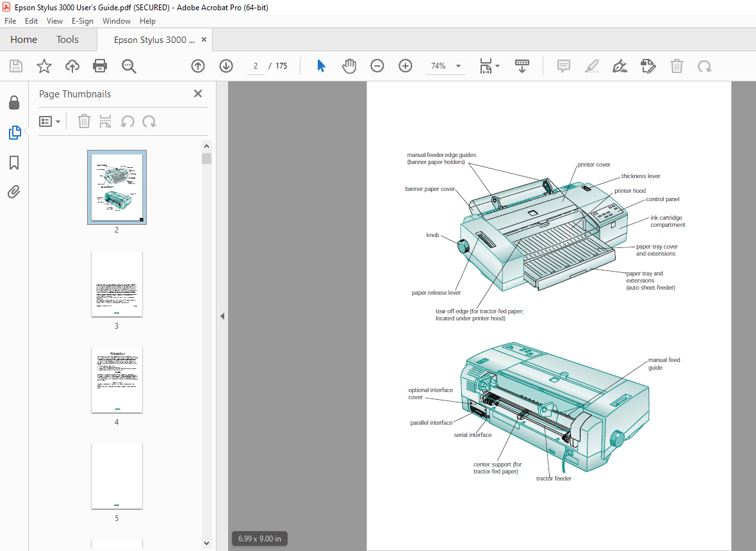Image resolution: width=756 pixels, height=551 pixels.
Task: Click the Attachments paperclip icon
Action: (14, 192)
